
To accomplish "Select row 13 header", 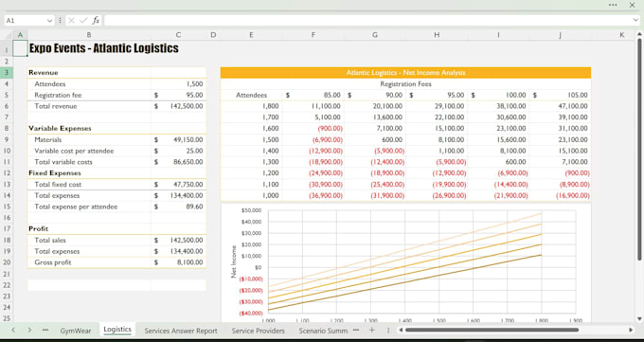I will point(7,184).
